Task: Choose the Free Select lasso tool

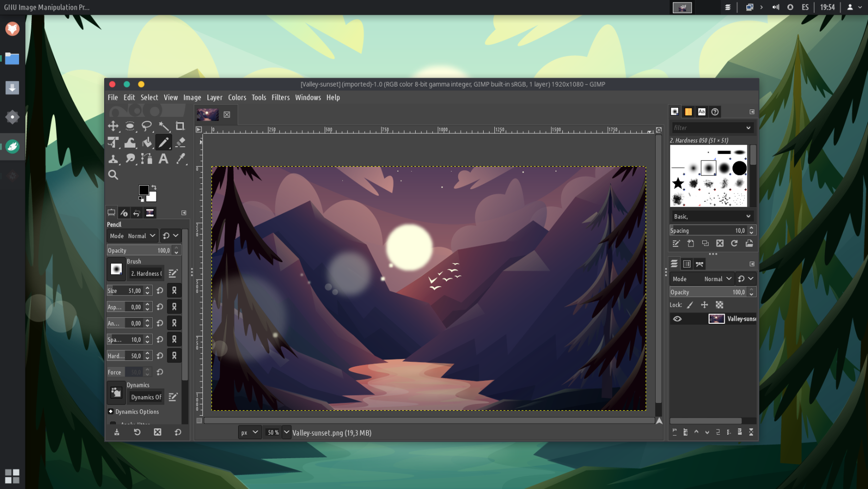Action: click(146, 126)
